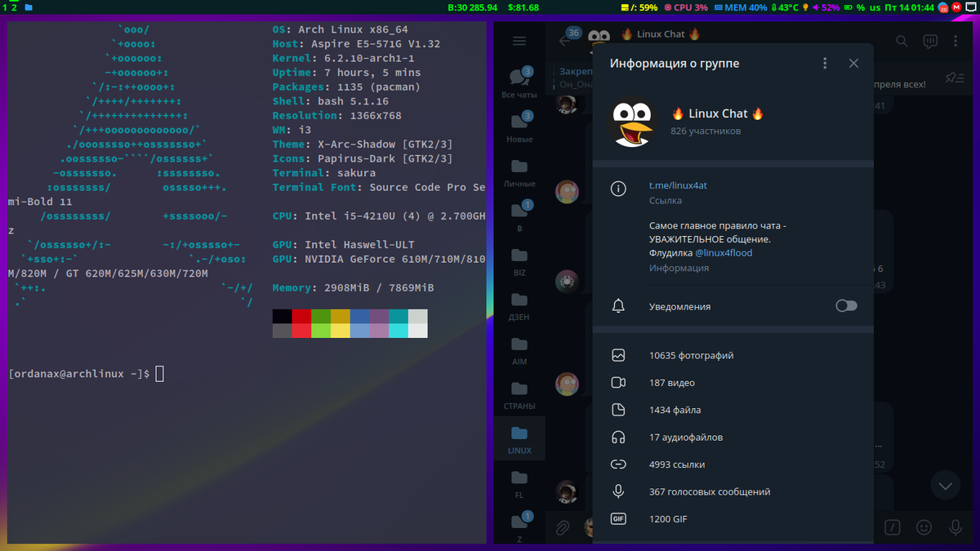Switch to the AIM folder
The height and width of the screenshot is (551, 980).
coord(519,349)
